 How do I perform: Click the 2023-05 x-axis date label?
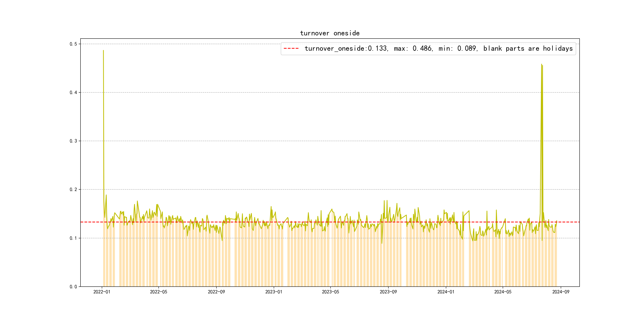tap(331, 292)
